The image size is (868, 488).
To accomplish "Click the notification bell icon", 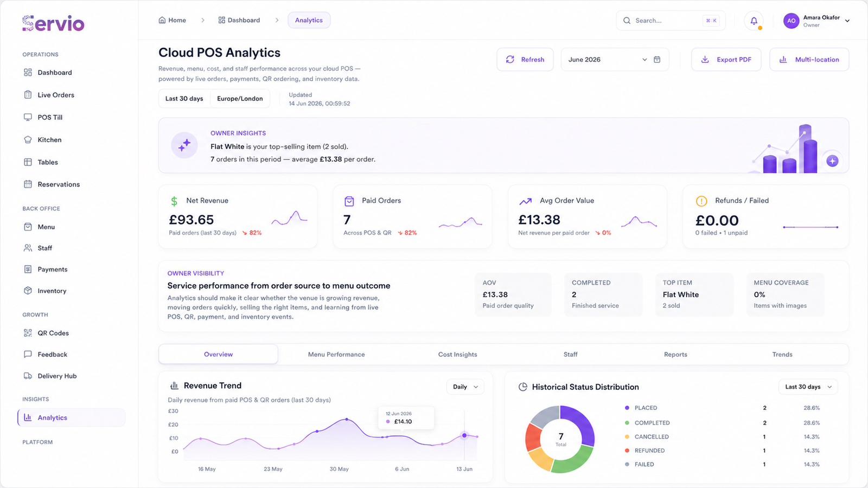I will click(754, 21).
